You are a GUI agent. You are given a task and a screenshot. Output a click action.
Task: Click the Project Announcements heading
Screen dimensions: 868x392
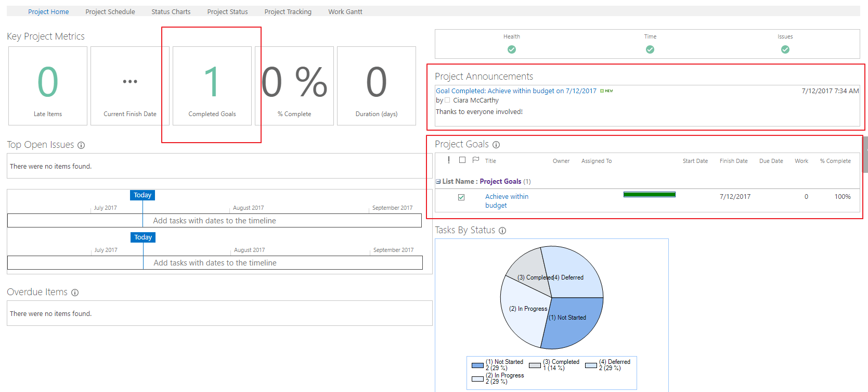(x=484, y=77)
